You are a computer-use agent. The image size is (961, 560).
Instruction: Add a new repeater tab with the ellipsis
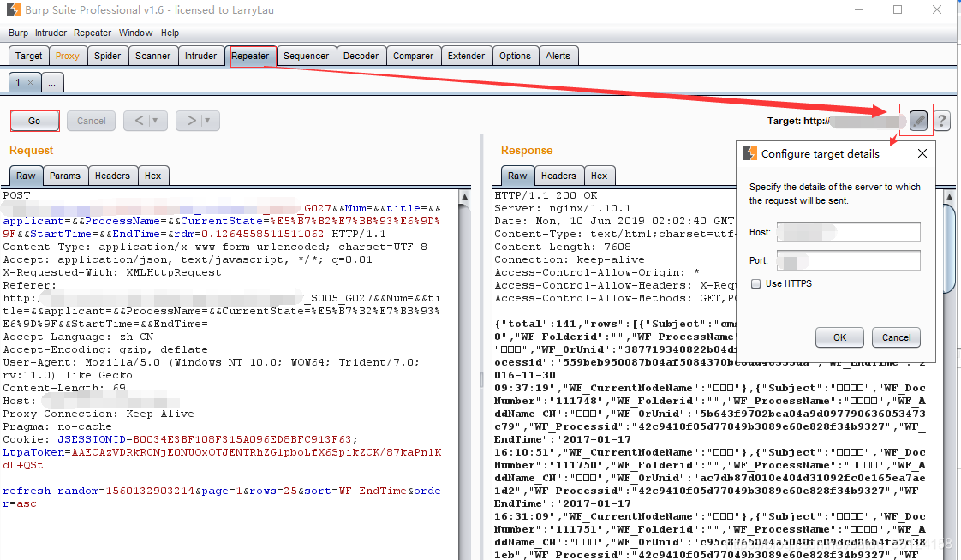(52, 83)
